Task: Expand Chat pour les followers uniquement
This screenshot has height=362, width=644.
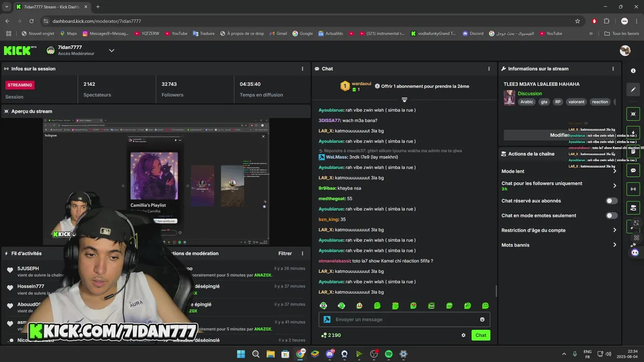Action: [x=559, y=186]
